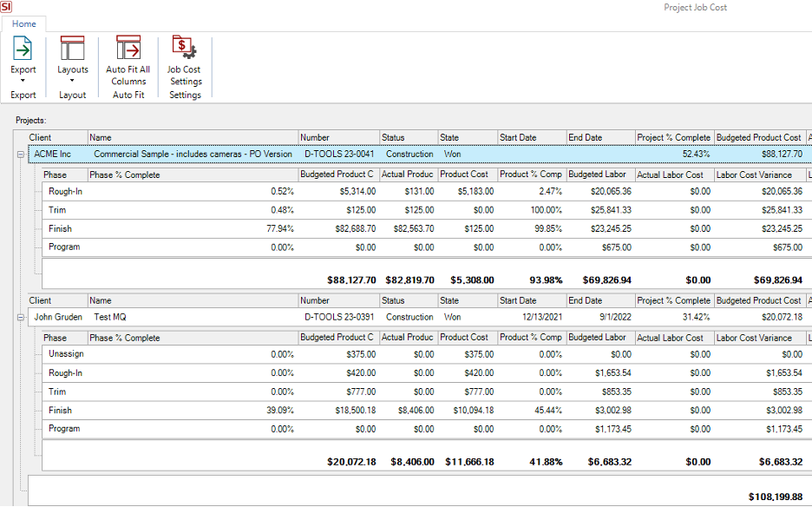Sort by the top Client column header
812x507 pixels.
click(x=57, y=137)
